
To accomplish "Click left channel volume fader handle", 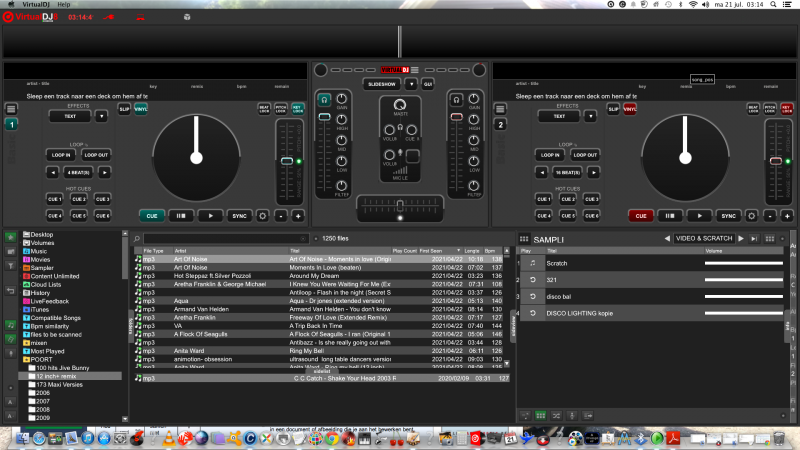I will point(324,117).
